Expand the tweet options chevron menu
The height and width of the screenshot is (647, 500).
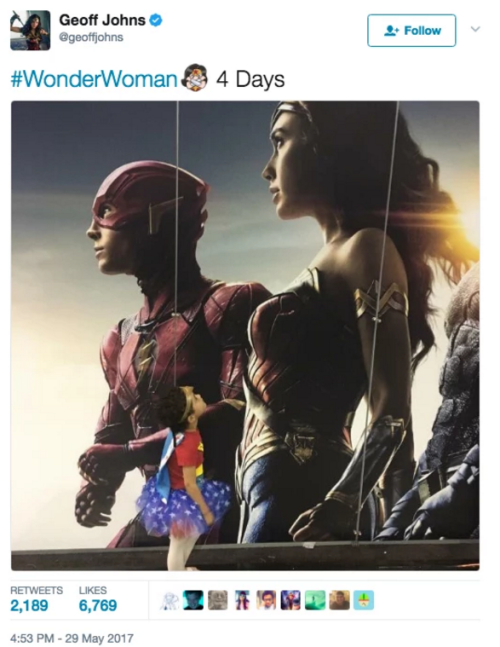click(x=476, y=29)
